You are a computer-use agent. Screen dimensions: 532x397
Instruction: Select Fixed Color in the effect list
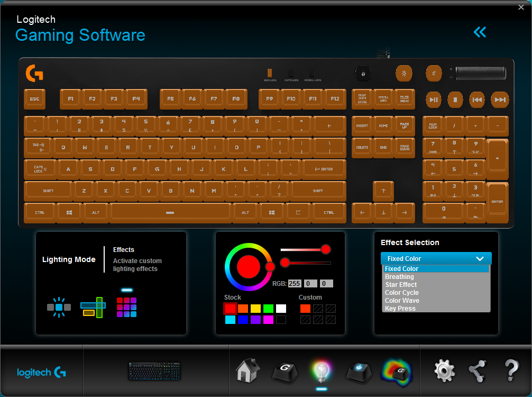pyautogui.click(x=436, y=268)
